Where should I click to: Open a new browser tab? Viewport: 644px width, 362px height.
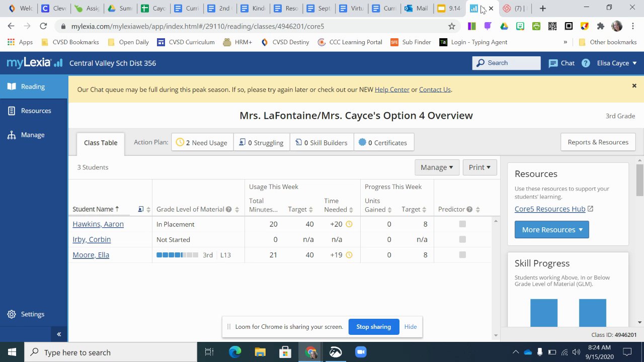542,8
